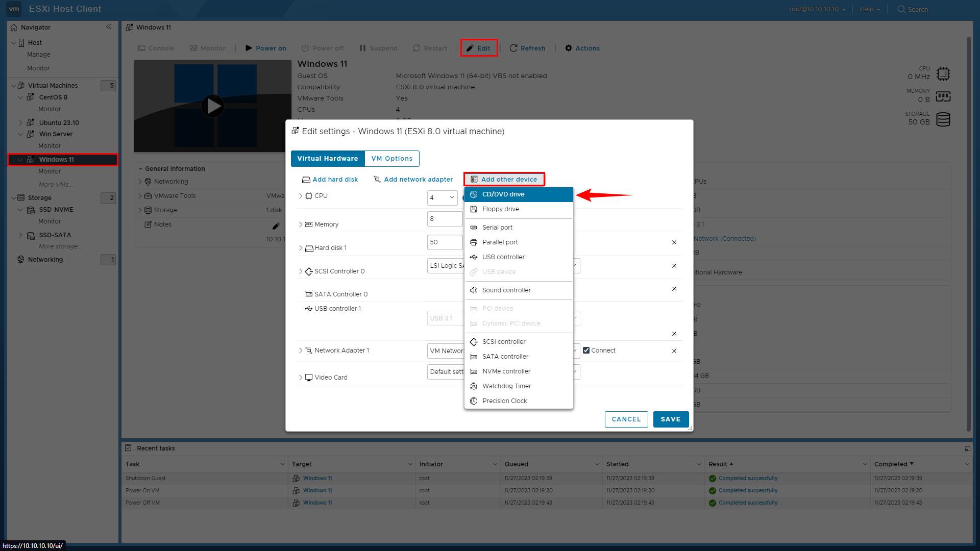This screenshot has height=551, width=980.
Task: Click the Add hard disk icon link
Action: 306,180
